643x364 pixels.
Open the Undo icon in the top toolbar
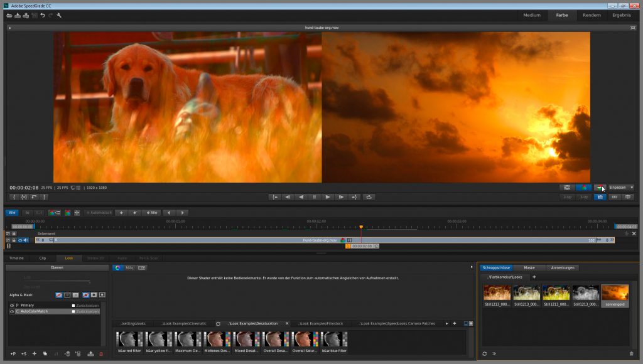click(x=43, y=15)
